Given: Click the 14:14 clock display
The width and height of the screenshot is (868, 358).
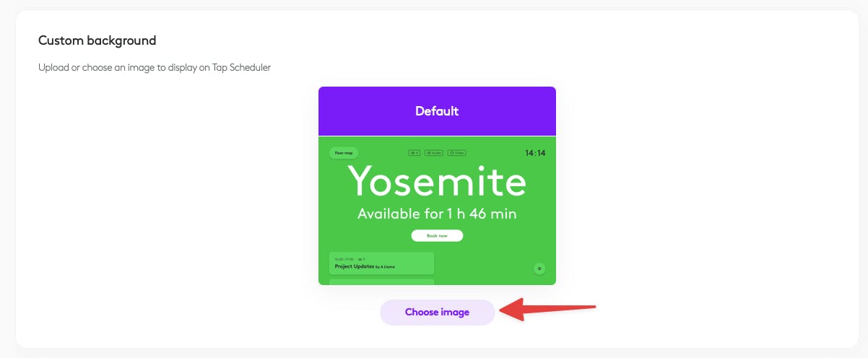Looking at the screenshot, I should pos(535,153).
